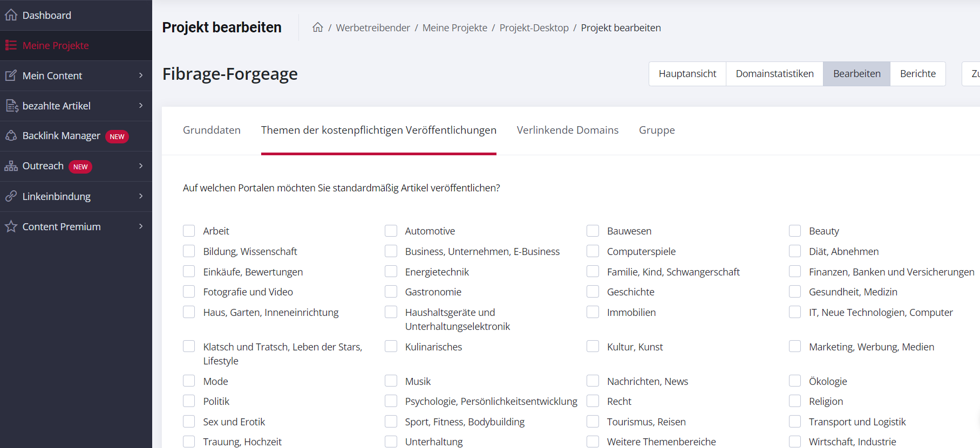The width and height of the screenshot is (980, 448).
Task: Click the Psychologie, Persönlichkeitsentwicklung label
Action: pos(491,402)
